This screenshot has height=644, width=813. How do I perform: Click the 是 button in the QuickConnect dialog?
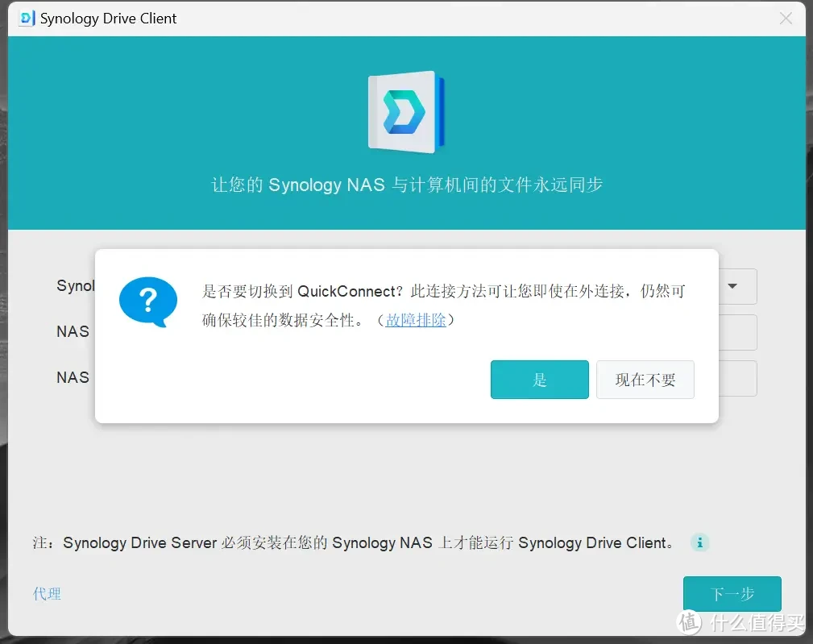539,380
